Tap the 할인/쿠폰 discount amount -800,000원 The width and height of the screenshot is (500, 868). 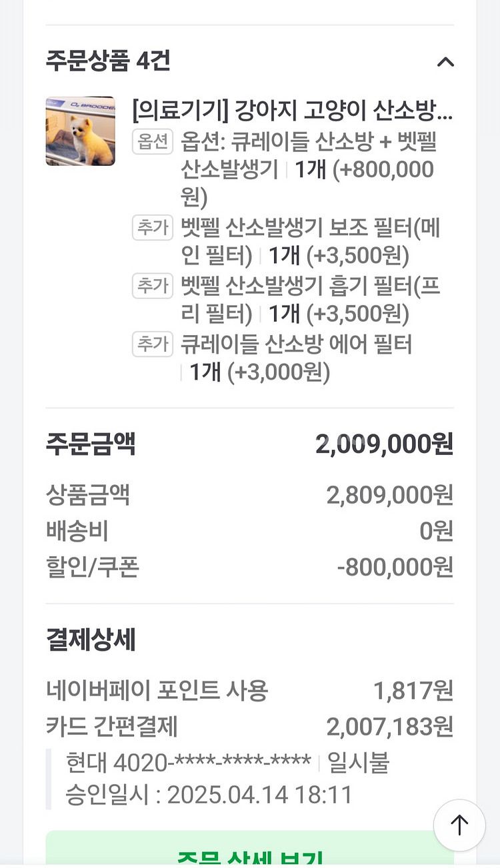point(395,567)
